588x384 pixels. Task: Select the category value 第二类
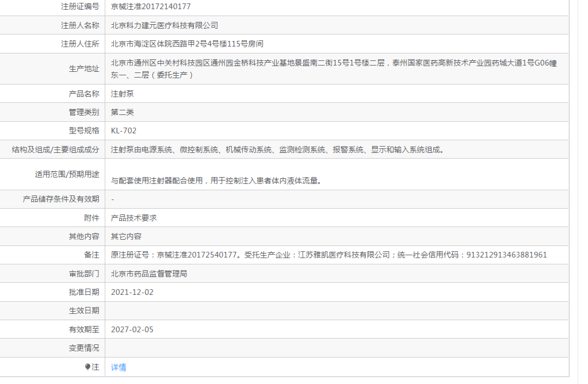tap(122, 112)
